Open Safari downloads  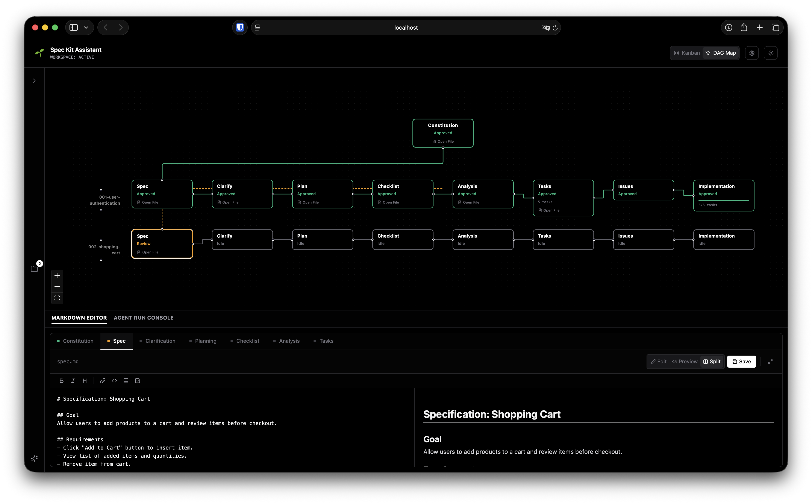[729, 27]
